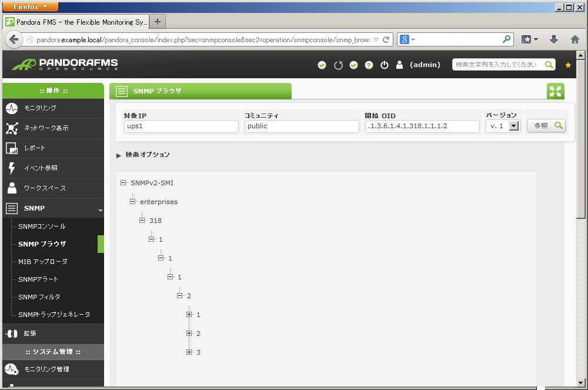Image resolution: width=588 pixels, height=390 pixels.
Task: Open SNMPトラップジェネレータ menu item
Action: pos(54,315)
